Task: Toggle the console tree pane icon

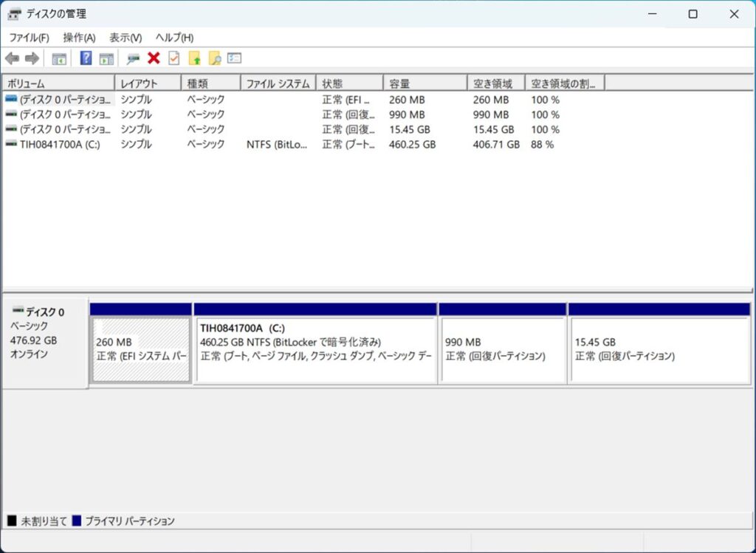Action: (59, 59)
